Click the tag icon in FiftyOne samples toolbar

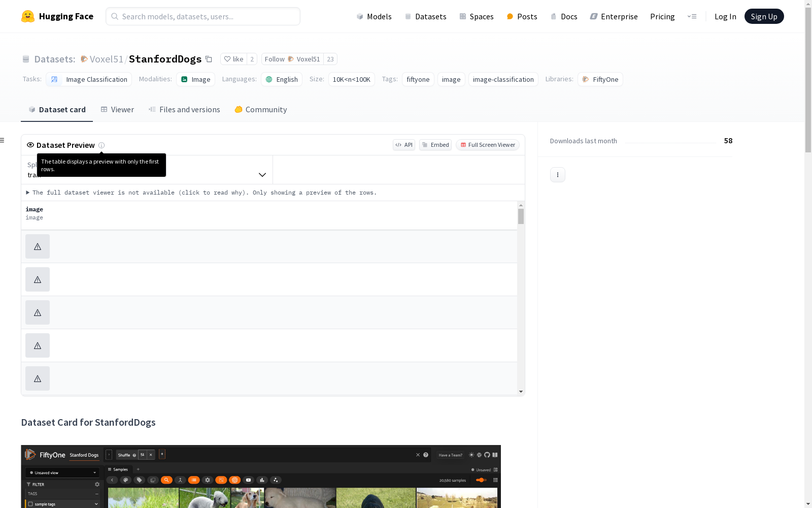(x=140, y=480)
